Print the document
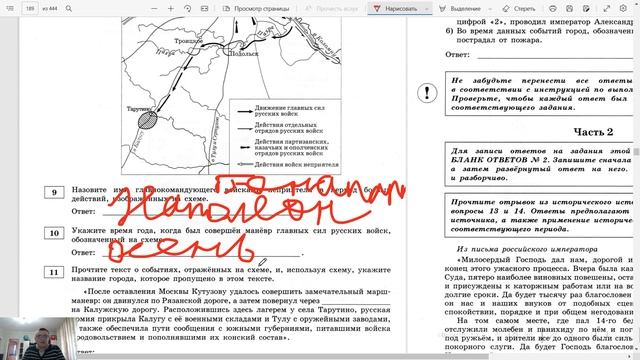 [x=553, y=8]
